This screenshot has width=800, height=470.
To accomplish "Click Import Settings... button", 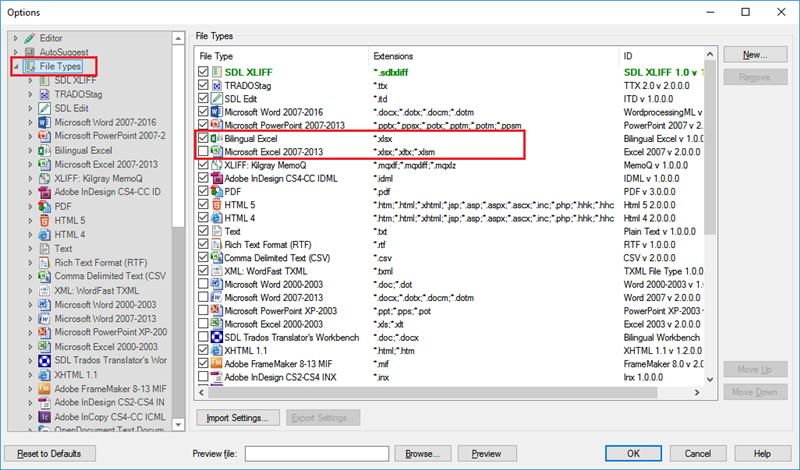I will (x=238, y=418).
